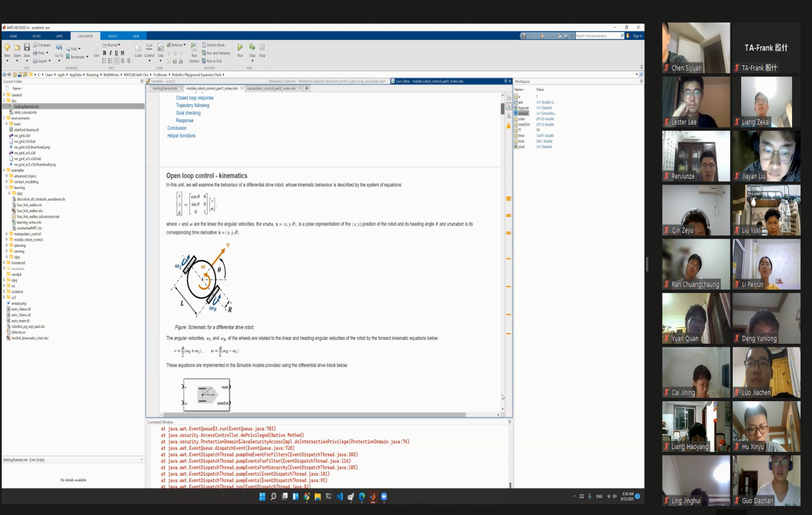Switch to the INSERT ribbon tab
The width and height of the screenshot is (812, 515).
point(113,36)
